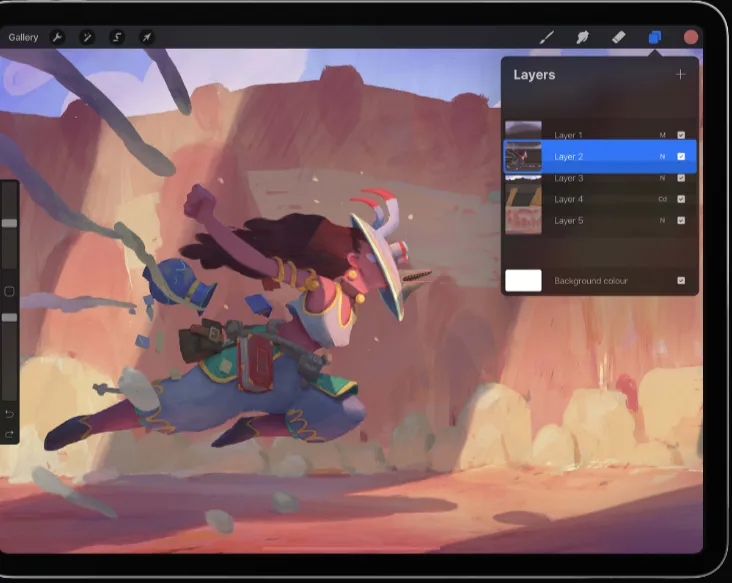Tap the square modify button in sidebar
This screenshot has height=583, width=732.
pos(9,292)
